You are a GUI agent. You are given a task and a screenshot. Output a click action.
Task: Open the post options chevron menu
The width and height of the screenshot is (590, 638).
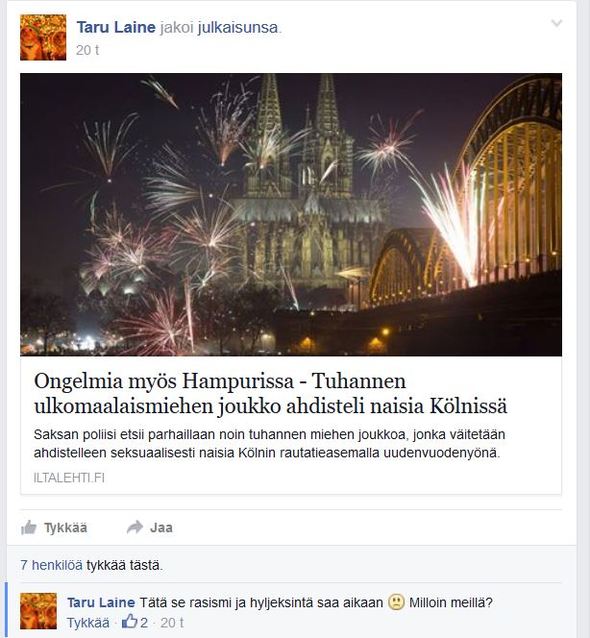pyautogui.click(x=556, y=23)
